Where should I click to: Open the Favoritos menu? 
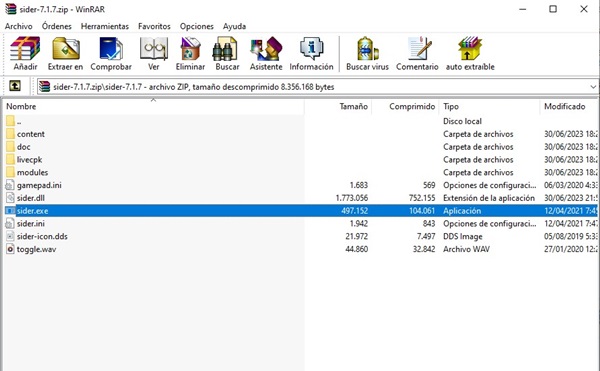pos(154,26)
